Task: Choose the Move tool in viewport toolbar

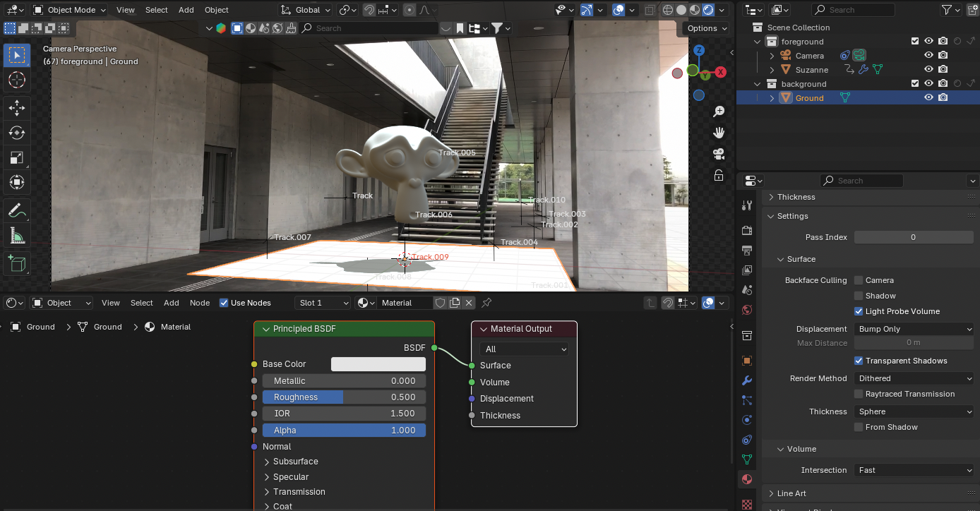Action: coord(17,107)
